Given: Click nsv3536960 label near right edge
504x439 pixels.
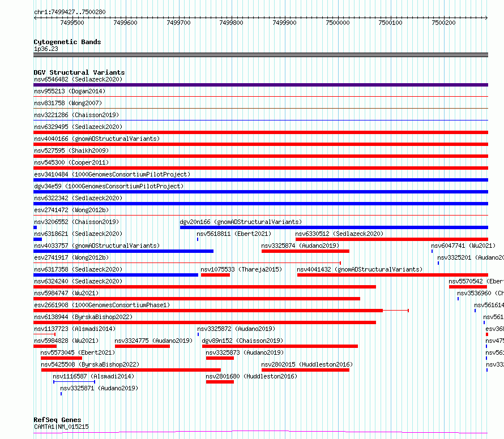Looking at the screenshot, I should (x=481, y=293).
